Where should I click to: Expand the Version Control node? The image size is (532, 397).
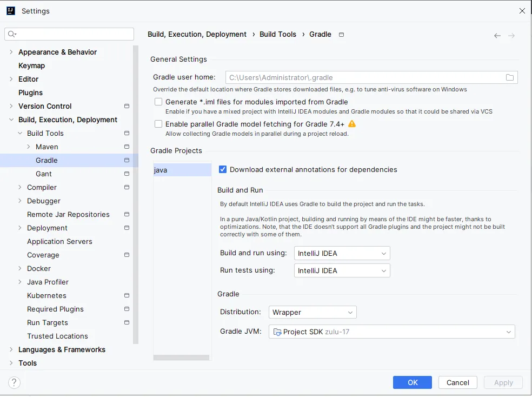[x=11, y=106]
